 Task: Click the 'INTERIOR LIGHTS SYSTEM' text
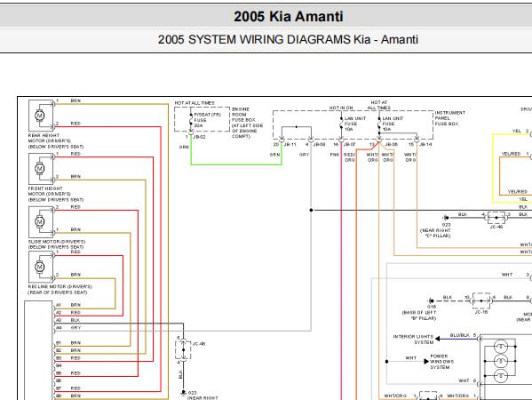(x=413, y=340)
